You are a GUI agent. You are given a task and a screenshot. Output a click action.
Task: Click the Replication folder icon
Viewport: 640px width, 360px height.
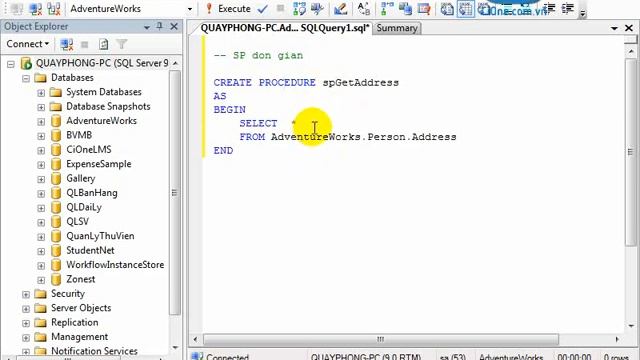pyautogui.click(x=40, y=322)
